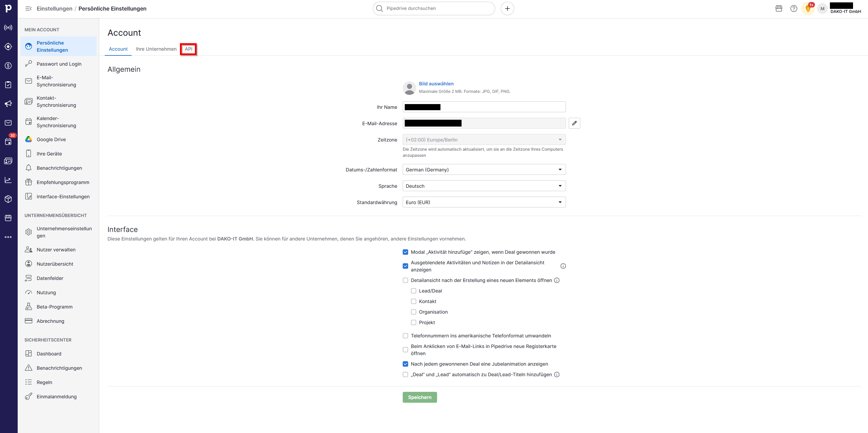Open Marketplace icon in left nav
The height and width of the screenshot is (433, 868).
pyautogui.click(x=9, y=218)
